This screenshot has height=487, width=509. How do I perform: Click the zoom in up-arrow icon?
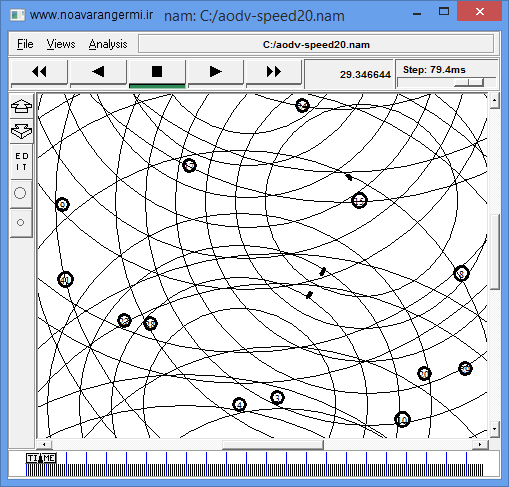[x=21, y=106]
